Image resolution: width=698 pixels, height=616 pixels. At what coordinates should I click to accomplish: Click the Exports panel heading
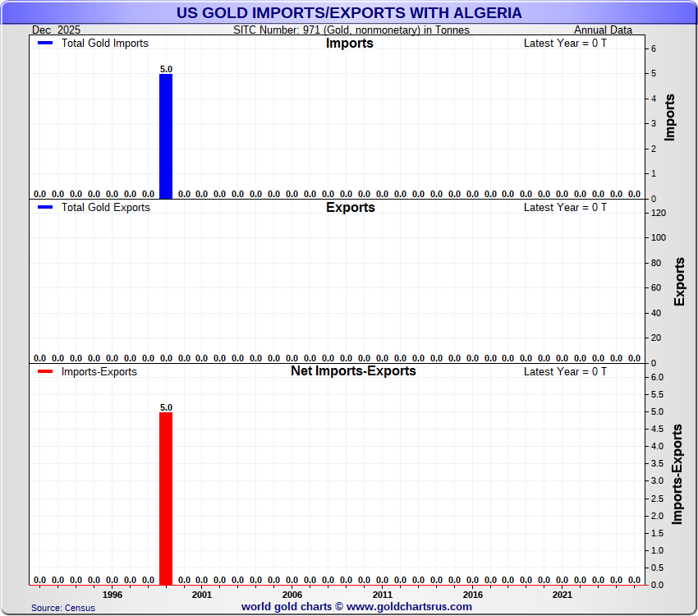click(x=350, y=207)
